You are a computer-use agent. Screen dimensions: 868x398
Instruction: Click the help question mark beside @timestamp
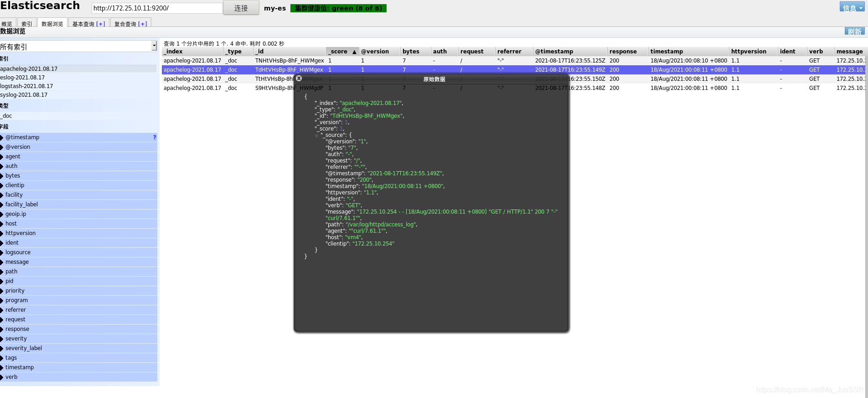point(155,137)
